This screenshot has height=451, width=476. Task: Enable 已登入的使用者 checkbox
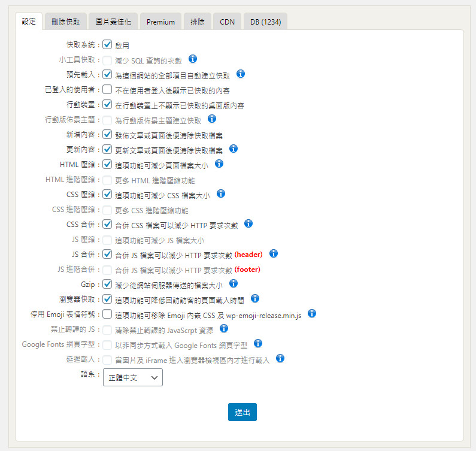coord(107,90)
